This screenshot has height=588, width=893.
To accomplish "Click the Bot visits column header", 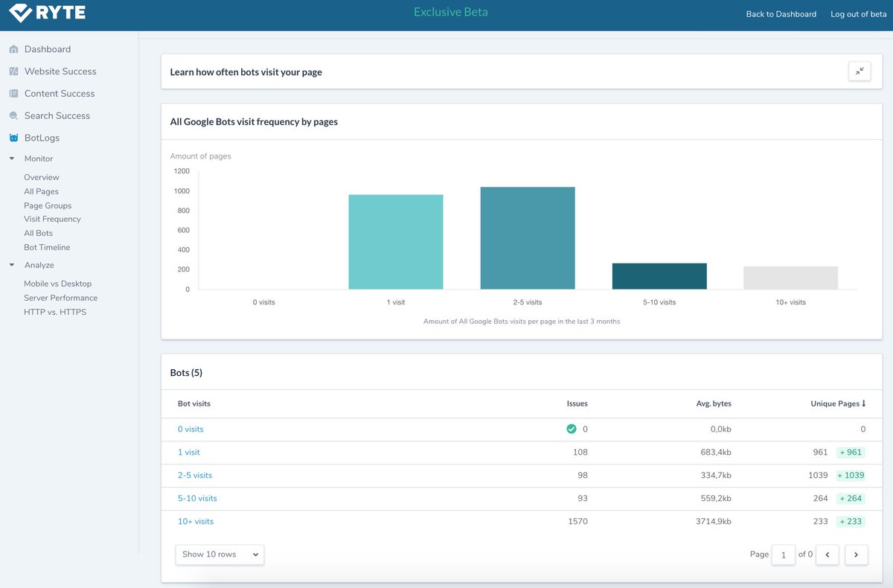I will tap(194, 403).
